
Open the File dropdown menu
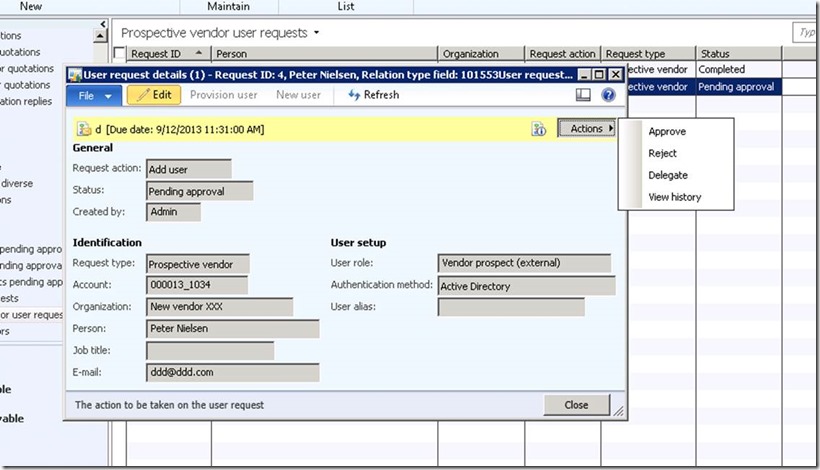[95, 95]
